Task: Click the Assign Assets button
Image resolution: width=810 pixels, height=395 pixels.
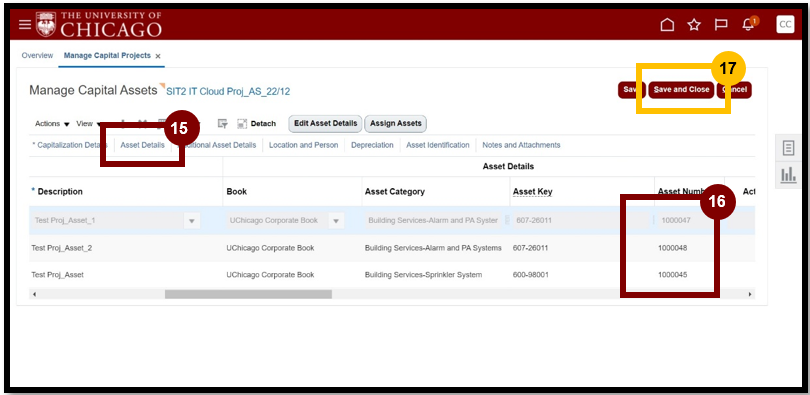Action: click(x=396, y=123)
